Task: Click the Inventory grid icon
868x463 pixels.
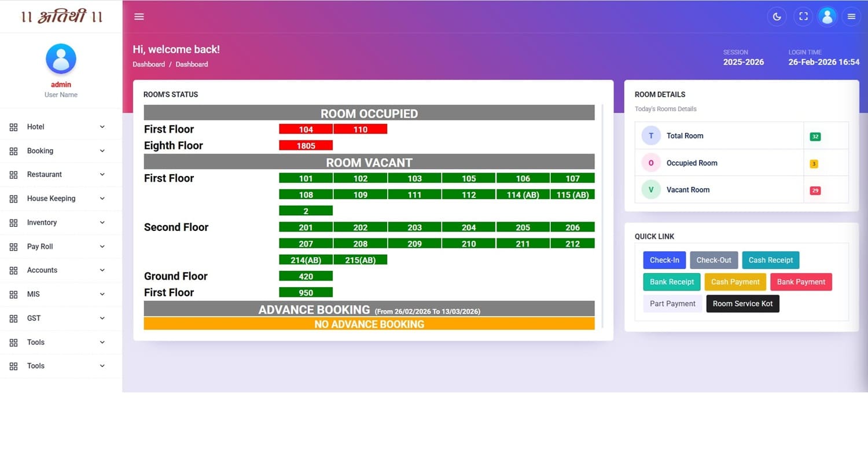Action: tap(13, 222)
